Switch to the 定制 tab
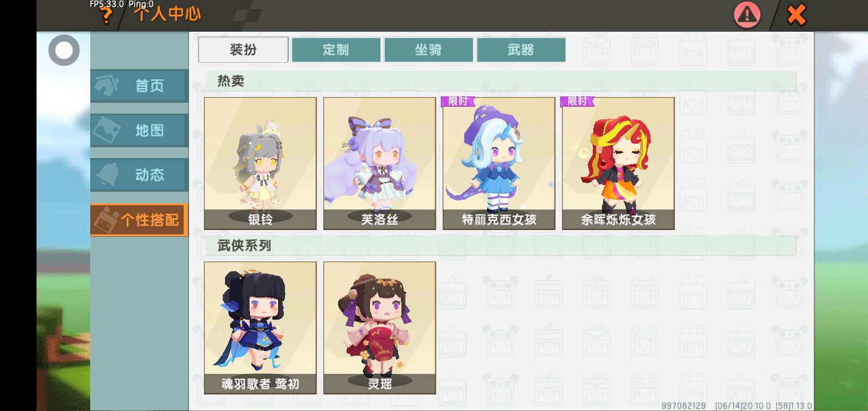 tap(336, 50)
